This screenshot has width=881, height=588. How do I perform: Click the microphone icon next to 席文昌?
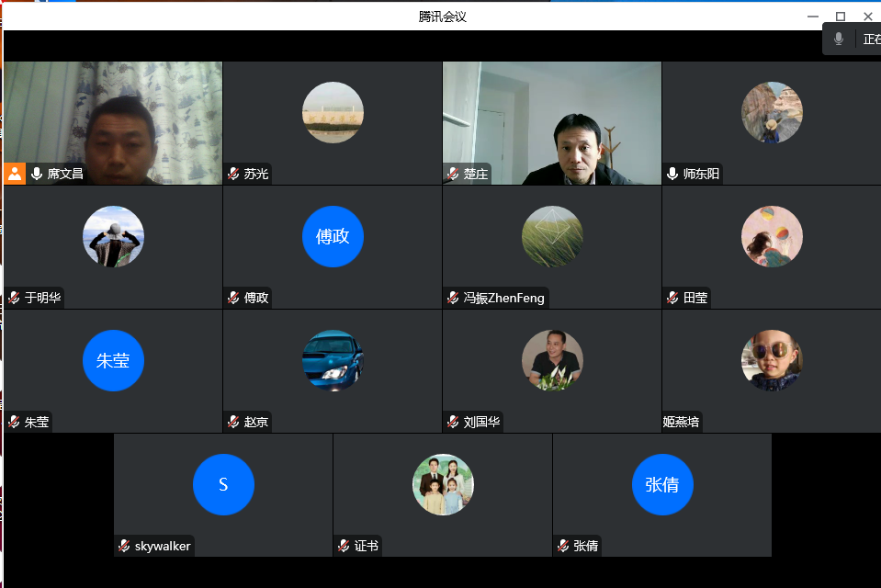pos(37,174)
